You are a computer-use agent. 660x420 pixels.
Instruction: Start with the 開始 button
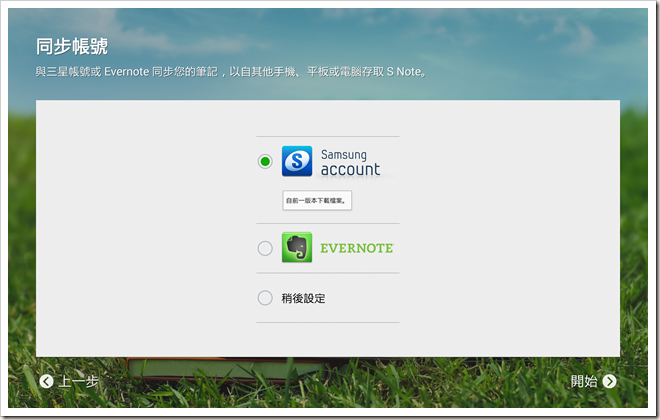[593, 381]
